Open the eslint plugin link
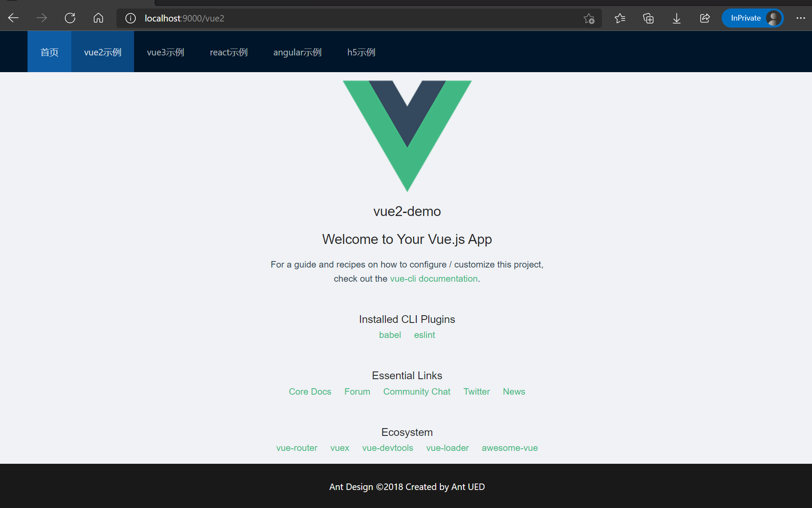 424,335
